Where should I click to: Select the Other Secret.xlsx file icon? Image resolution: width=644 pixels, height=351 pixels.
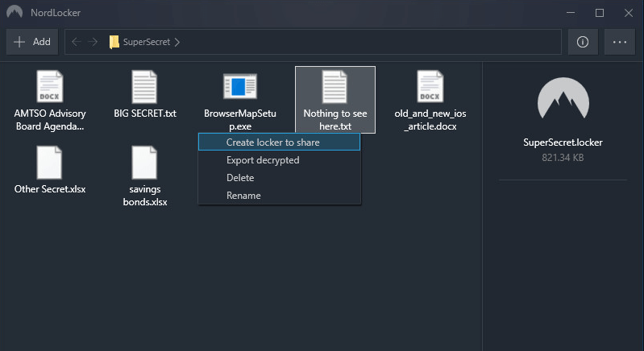(x=49, y=163)
